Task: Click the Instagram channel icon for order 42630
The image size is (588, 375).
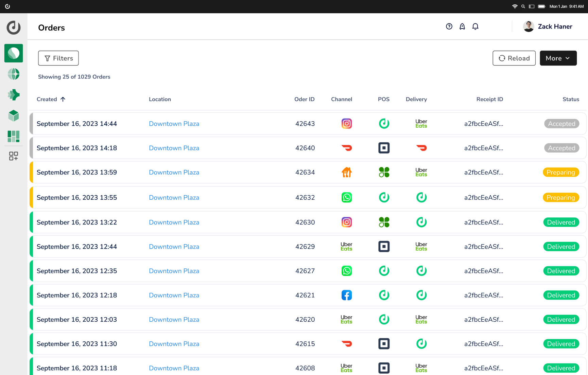Action: (347, 222)
